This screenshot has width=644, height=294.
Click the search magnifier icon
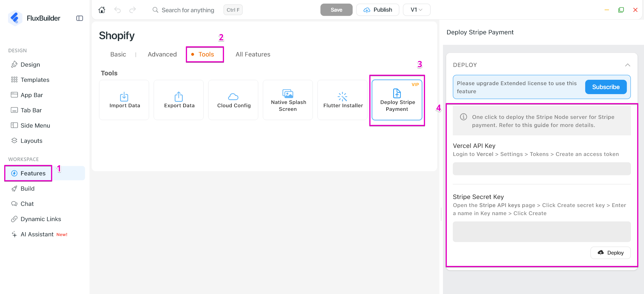pyautogui.click(x=155, y=10)
